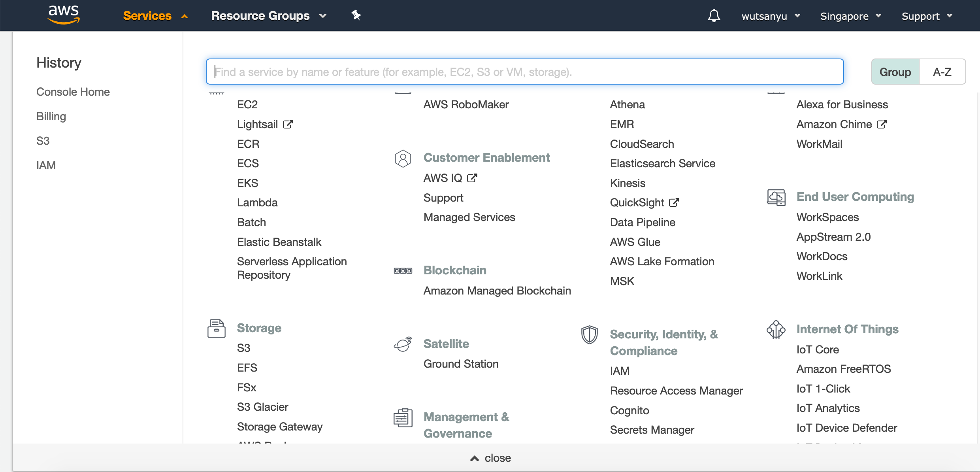Open Secrets Manager
Image resolution: width=980 pixels, height=472 pixels.
click(x=652, y=430)
